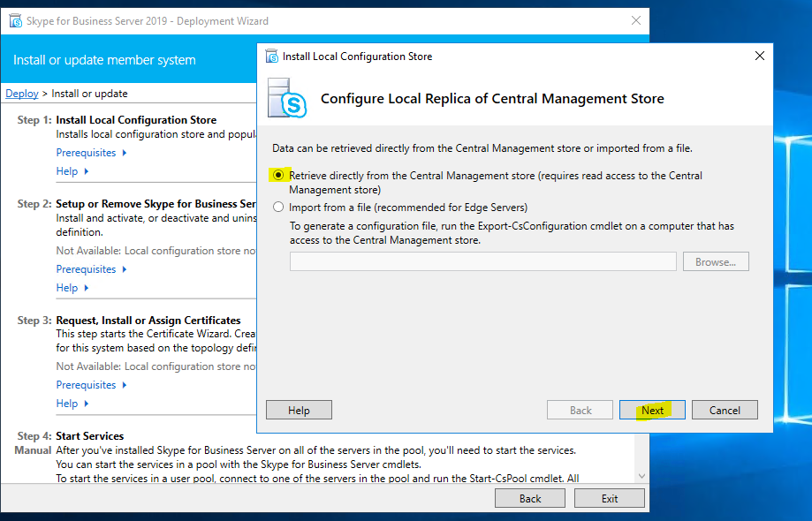This screenshot has height=521, width=812.
Task: Select Retrieve directly from Central Management store
Action: click(x=279, y=176)
